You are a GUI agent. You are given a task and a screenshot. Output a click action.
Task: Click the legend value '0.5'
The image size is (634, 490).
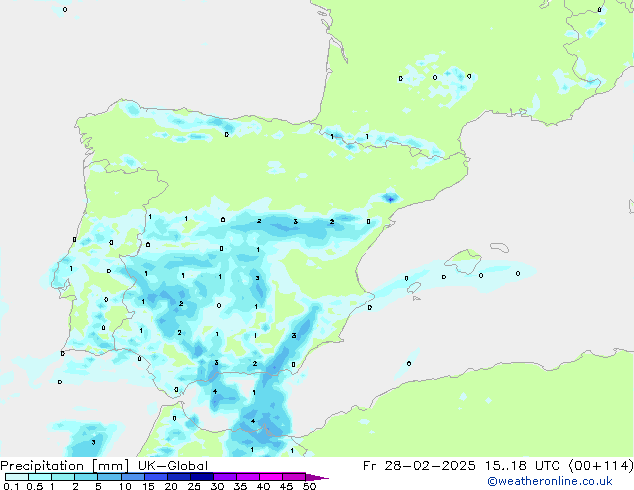(x=34, y=486)
